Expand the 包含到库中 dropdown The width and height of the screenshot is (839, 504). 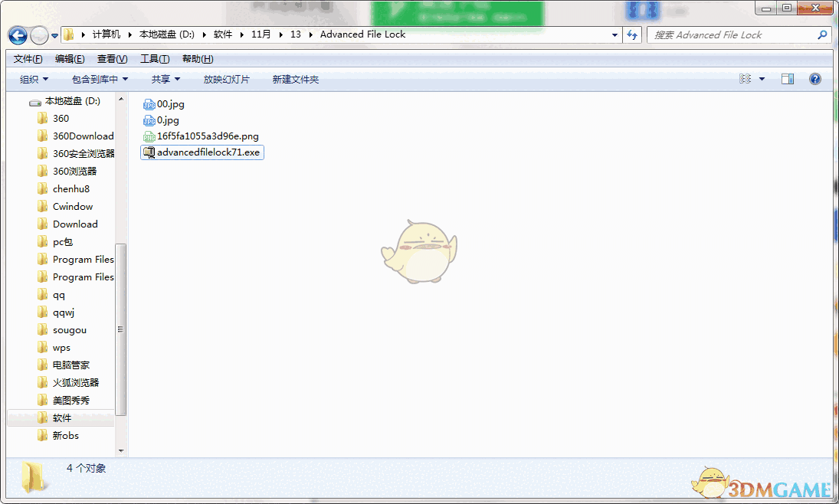click(x=99, y=78)
